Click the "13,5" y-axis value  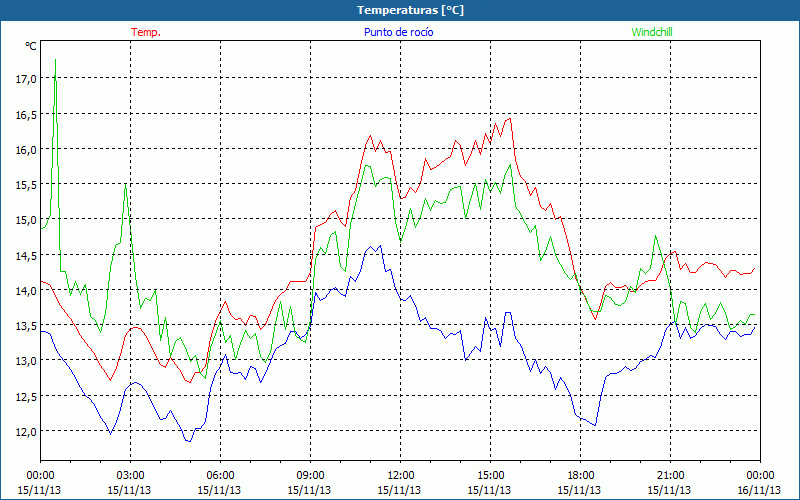click(27, 326)
